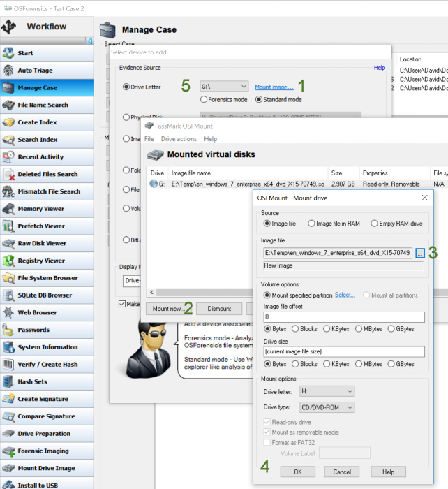Set image file offset unit to KBytes
The width and height of the screenshot is (448, 489).
pos(327,329)
